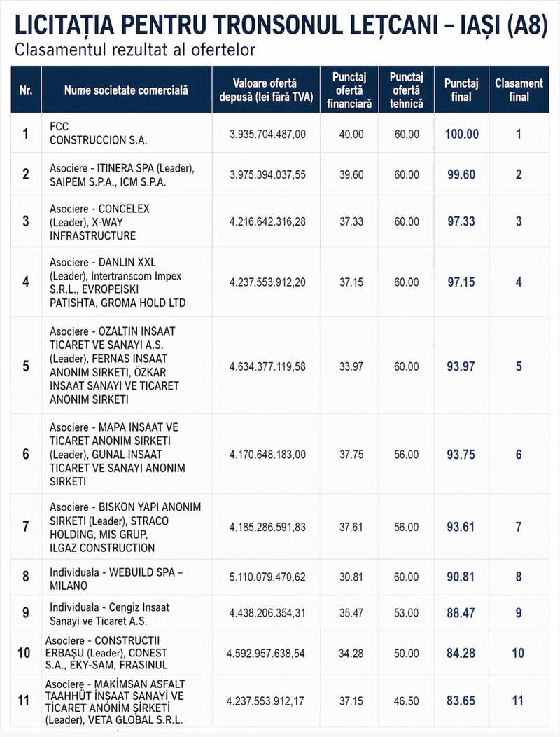
Task: Click the 'Nume societate comercială' column header
Action: pyautogui.click(x=127, y=90)
